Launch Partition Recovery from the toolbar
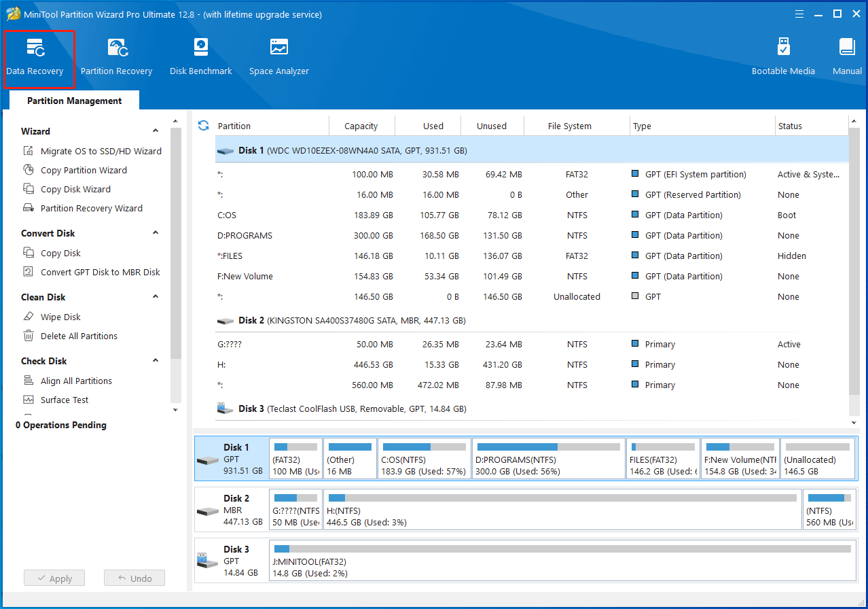 click(x=116, y=57)
